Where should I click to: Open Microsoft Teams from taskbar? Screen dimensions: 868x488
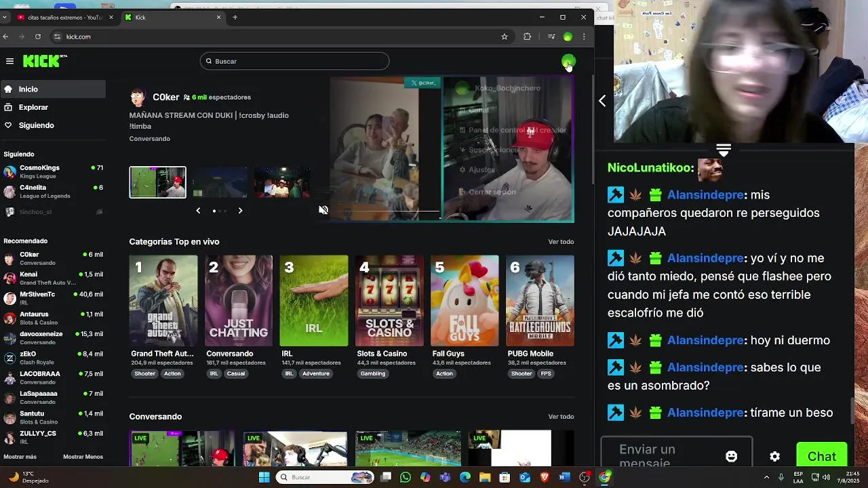pos(445,477)
